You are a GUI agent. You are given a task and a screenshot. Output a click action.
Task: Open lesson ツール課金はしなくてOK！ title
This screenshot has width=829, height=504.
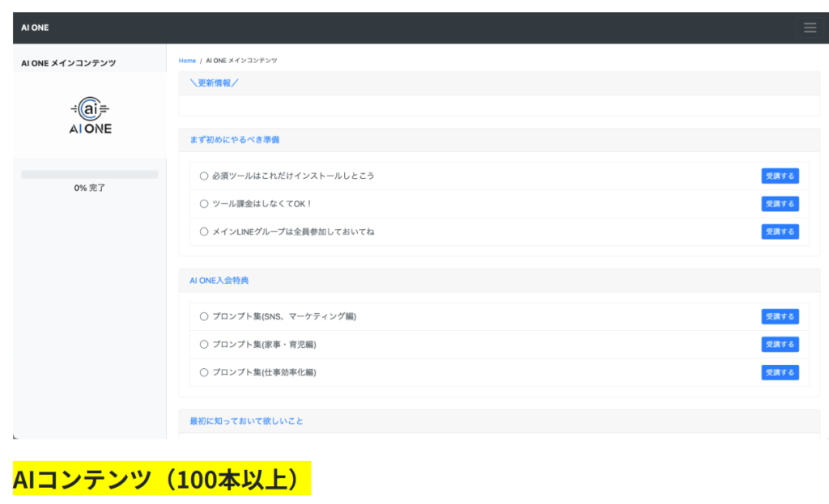262,204
